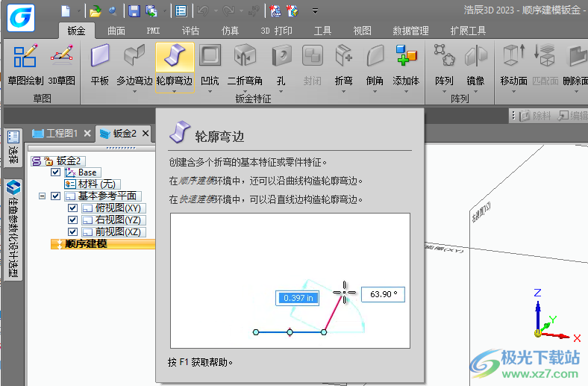Switch to the 钣金 ribbon tab
This screenshot has height=386, width=588.
click(77, 31)
